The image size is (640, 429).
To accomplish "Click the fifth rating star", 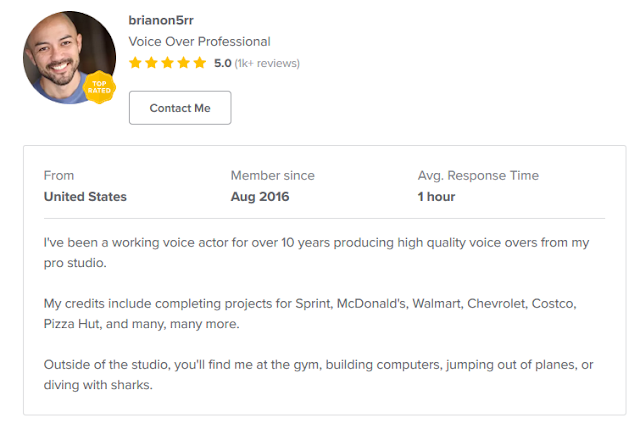I will [199, 63].
